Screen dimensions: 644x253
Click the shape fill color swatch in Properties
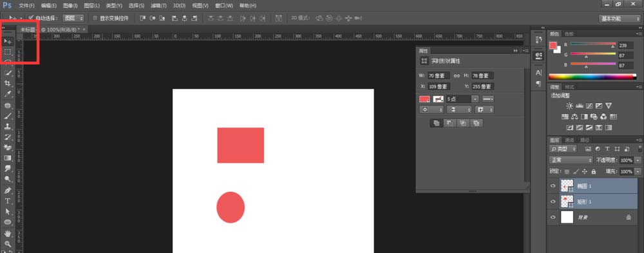click(x=424, y=99)
